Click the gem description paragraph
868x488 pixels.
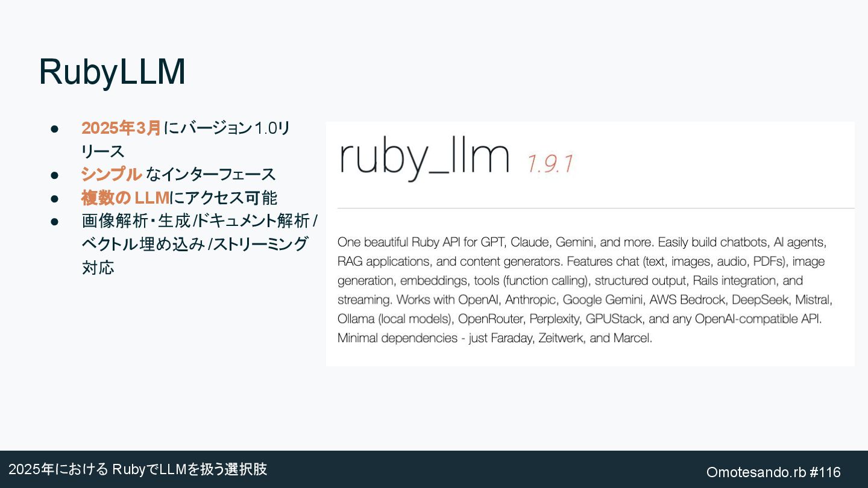click(x=585, y=290)
